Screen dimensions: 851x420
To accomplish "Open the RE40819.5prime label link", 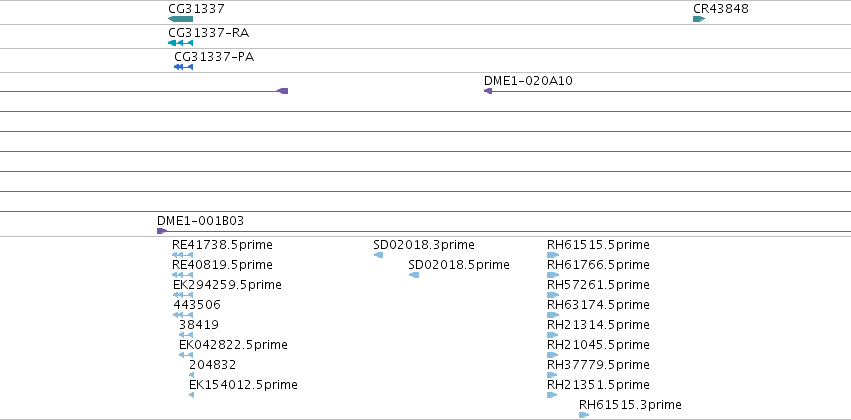I will click(x=222, y=265).
